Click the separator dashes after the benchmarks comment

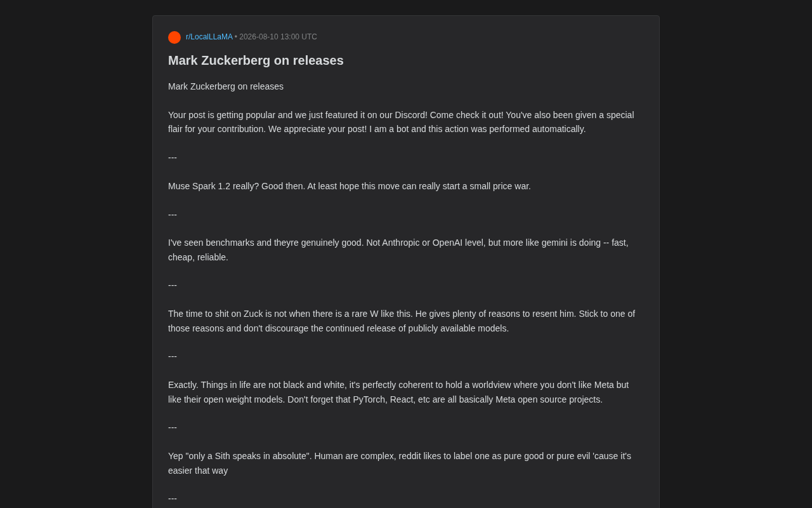(173, 285)
